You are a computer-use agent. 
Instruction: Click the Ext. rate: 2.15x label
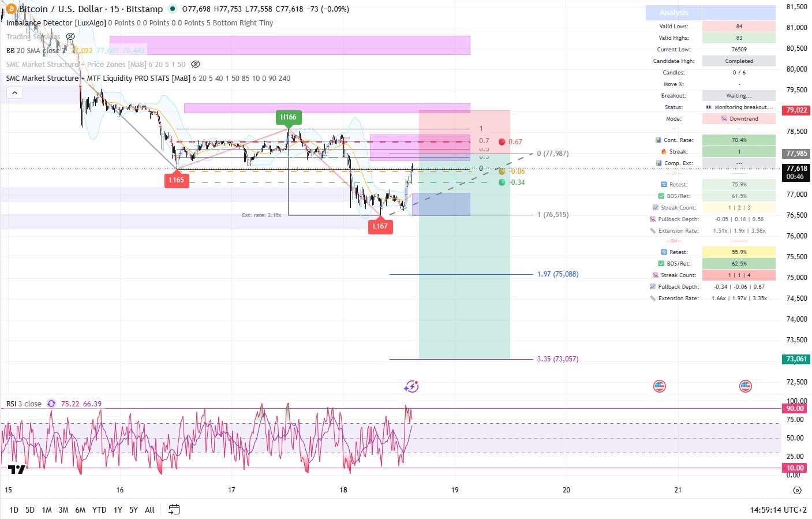pos(261,215)
